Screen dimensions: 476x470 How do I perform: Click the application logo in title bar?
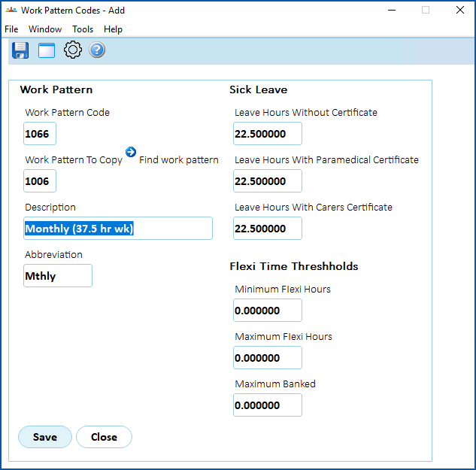click(11, 10)
